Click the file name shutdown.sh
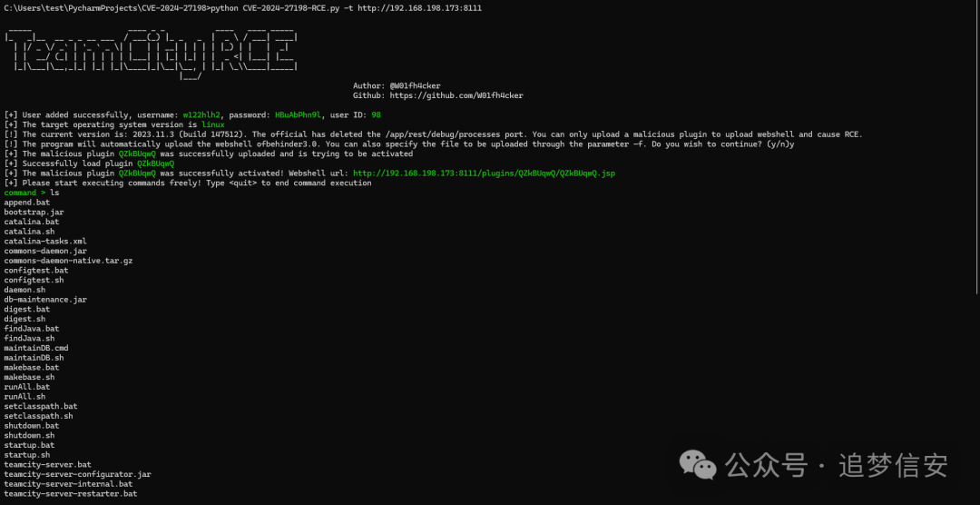This screenshot has height=505, width=980. tap(29, 436)
